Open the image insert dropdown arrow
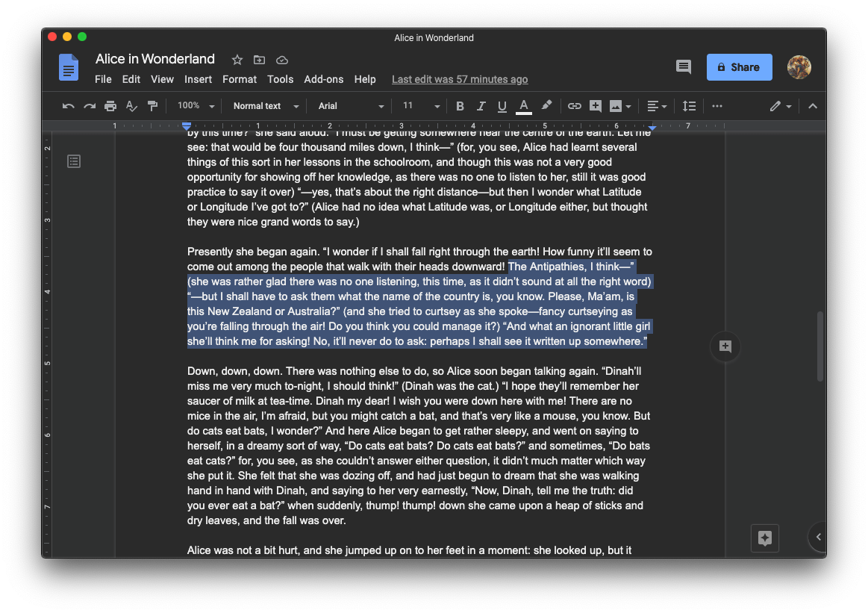The height and width of the screenshot is (613, 868). (x=628, y=106)
